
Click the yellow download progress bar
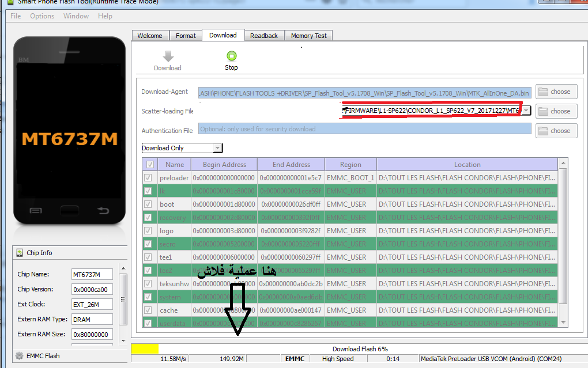[145, 349]
